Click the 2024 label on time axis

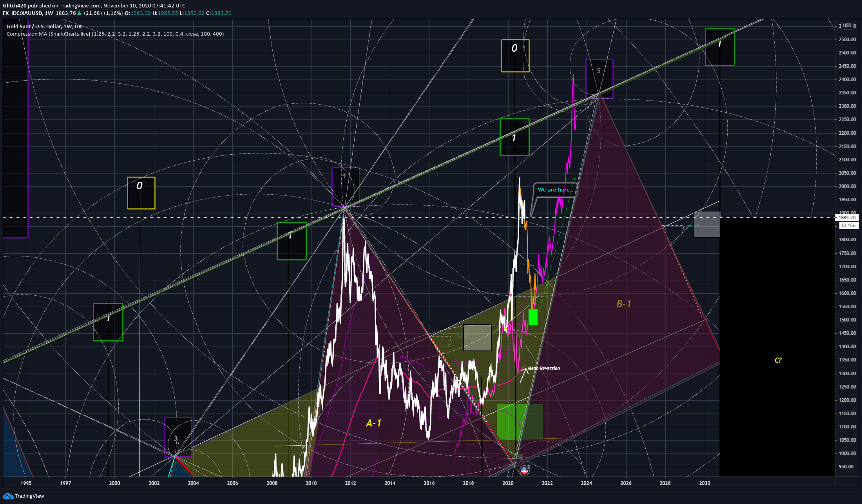[x=586, y=483]
